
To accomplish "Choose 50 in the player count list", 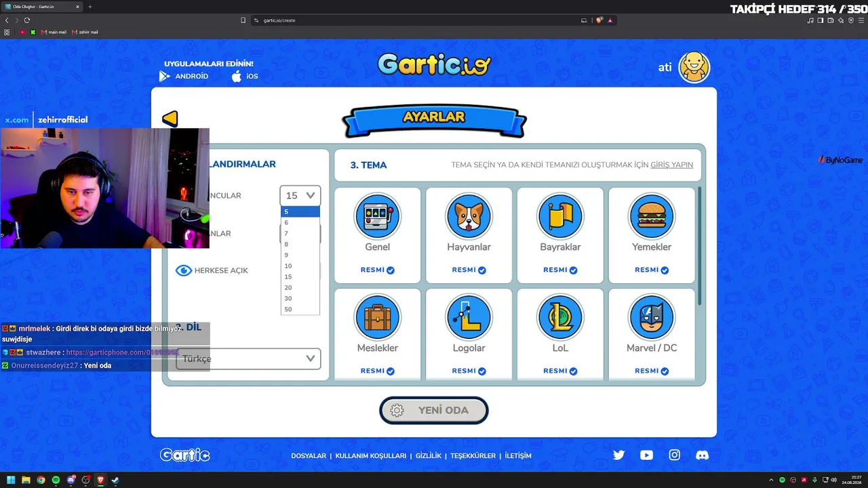I will click(300, 309).
